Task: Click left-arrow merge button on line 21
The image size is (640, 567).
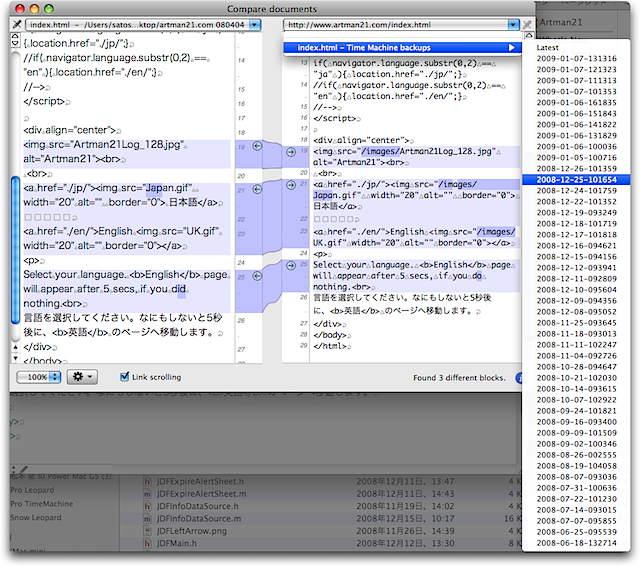Action: click(257, 189)
